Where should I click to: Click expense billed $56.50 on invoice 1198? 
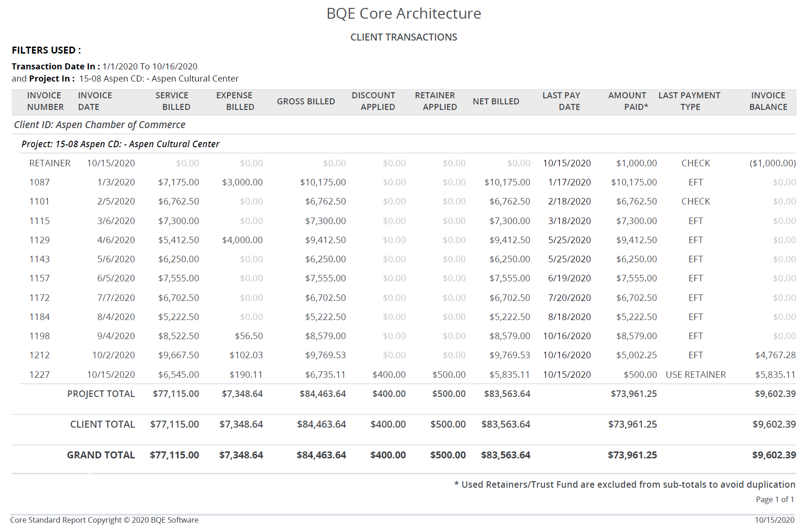(249, 336)
